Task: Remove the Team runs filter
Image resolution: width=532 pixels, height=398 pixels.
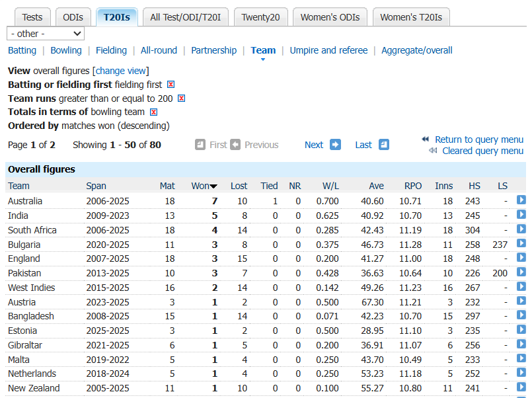Action: 182,99
